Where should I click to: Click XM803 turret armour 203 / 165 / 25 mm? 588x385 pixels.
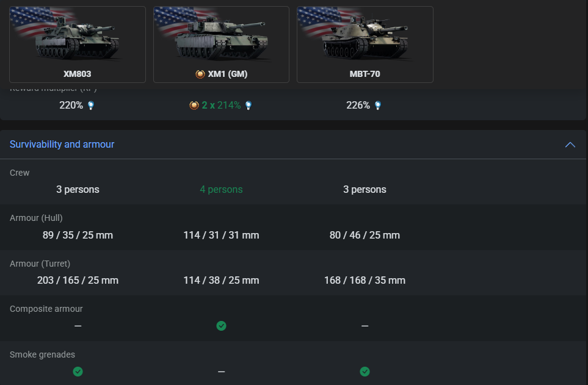78,281
